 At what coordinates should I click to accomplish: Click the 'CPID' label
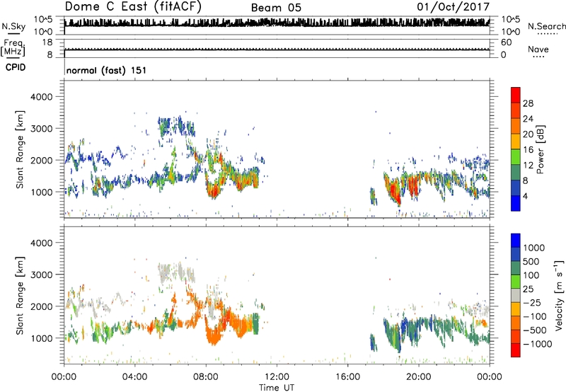pos(16,67)
